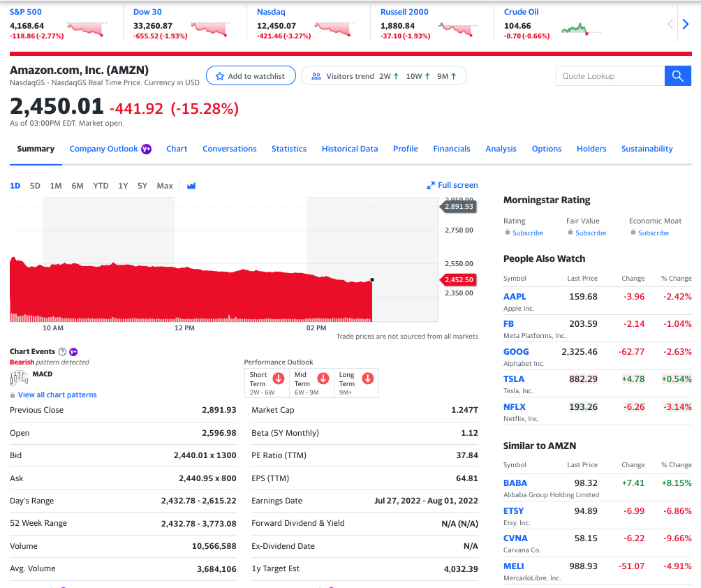
Task: Switch to the Chart tab
Action: pyautogui.click(x=177, y=149)
